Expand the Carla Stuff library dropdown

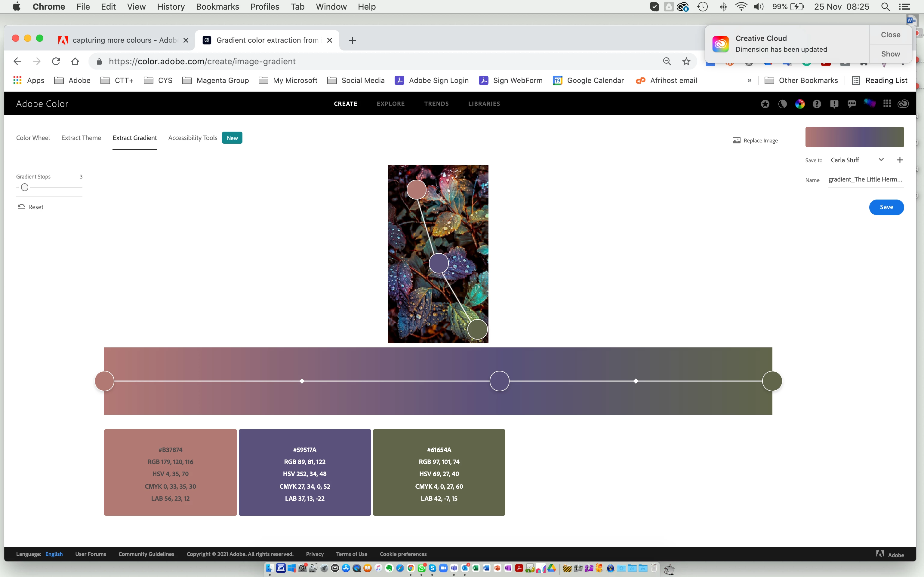[x=881, y=160]
